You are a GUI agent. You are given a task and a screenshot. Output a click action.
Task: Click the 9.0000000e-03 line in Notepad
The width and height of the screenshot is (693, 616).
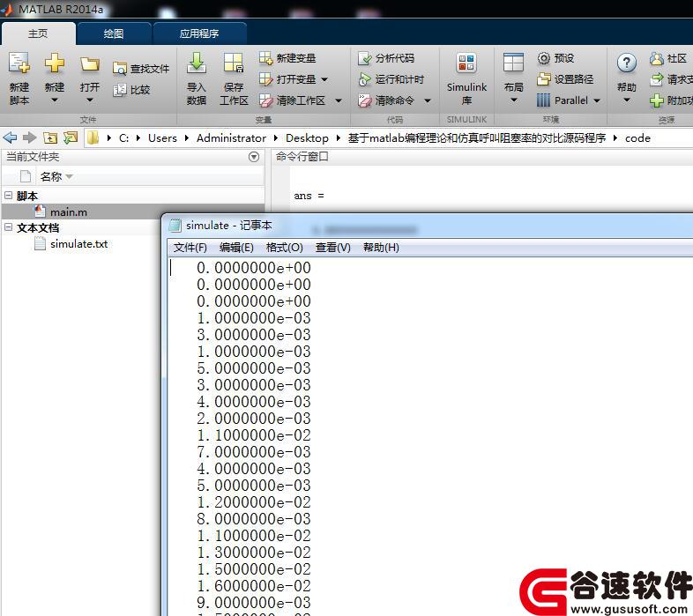click(254, 602)
